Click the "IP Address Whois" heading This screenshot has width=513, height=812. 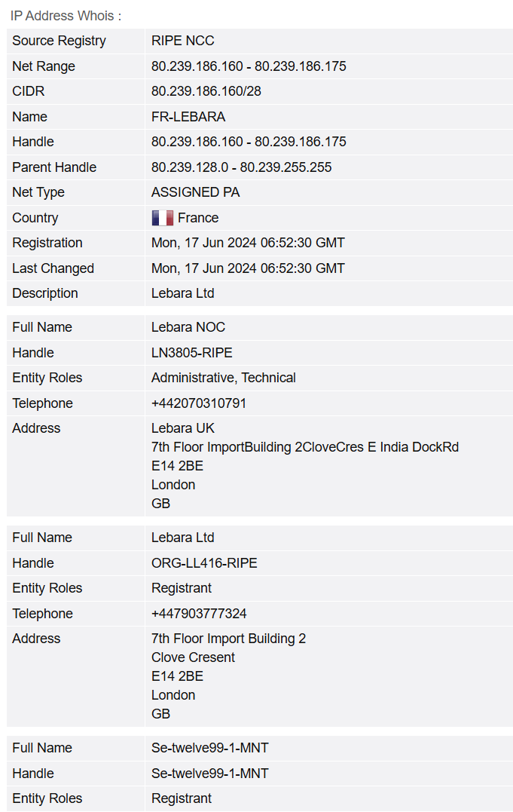tap(66, 16)
